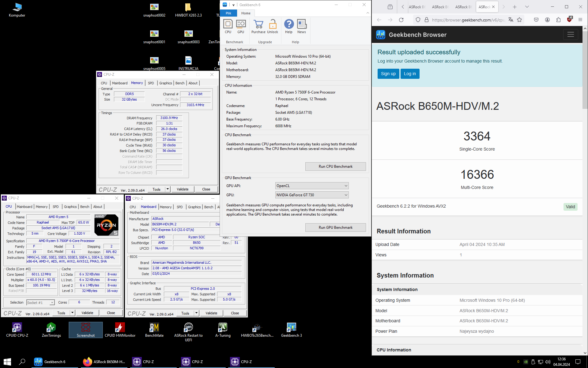This screenshot has height=368, width=588.
Task: Open a new Firefox tab with plus button
Action: point(514,7)
